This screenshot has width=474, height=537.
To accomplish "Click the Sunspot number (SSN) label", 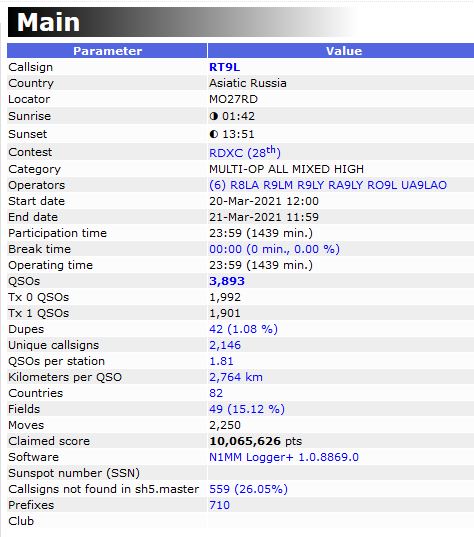I will point(74,473).
